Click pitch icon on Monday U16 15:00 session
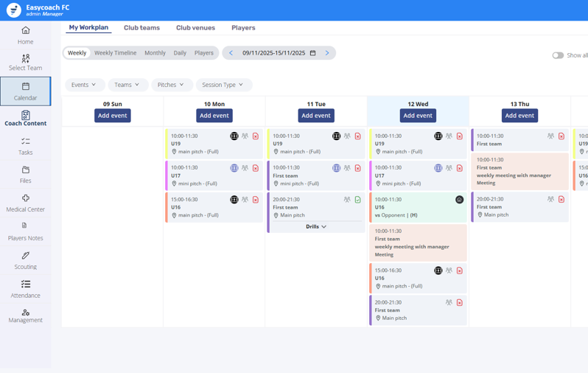The image size is (588, 373). (234, 200)
